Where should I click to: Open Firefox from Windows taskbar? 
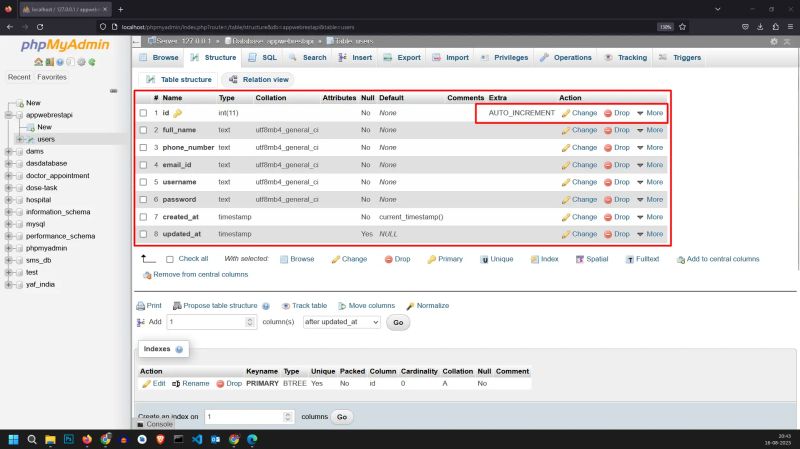87,439
